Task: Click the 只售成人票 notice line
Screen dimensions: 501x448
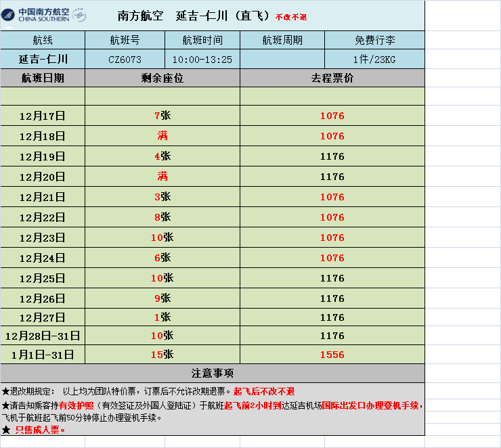Action: click(34, 430)
